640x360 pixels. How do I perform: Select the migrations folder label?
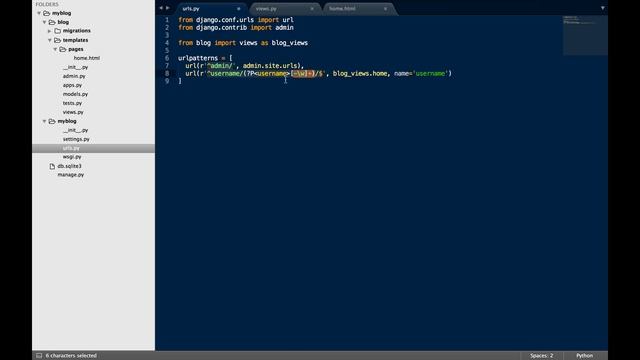77,31
